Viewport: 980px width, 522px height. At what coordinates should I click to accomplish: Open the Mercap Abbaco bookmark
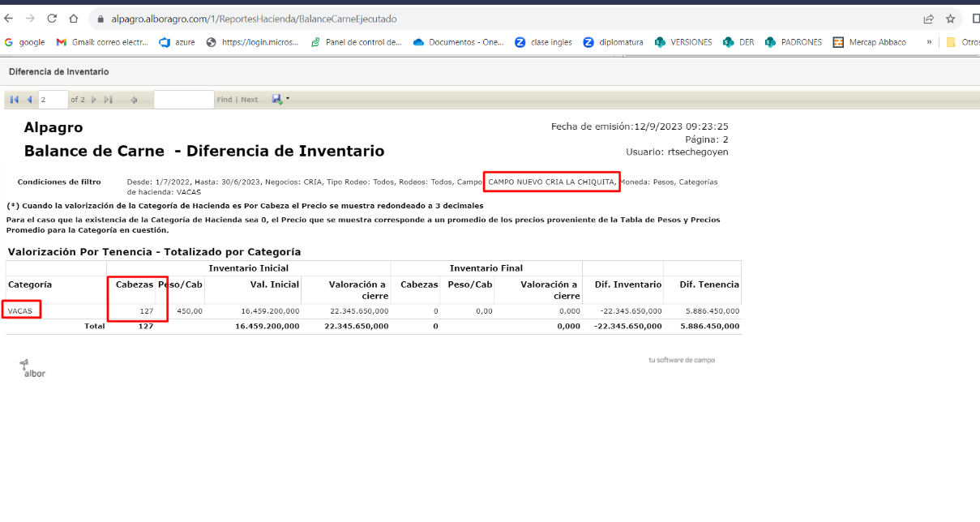(x=869, y=42)
